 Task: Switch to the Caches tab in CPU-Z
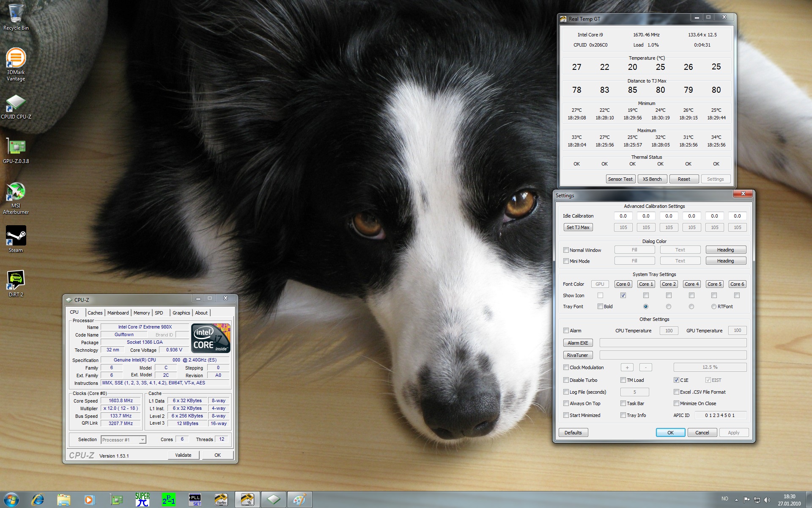pyautogui.click(x=95, y=313)
